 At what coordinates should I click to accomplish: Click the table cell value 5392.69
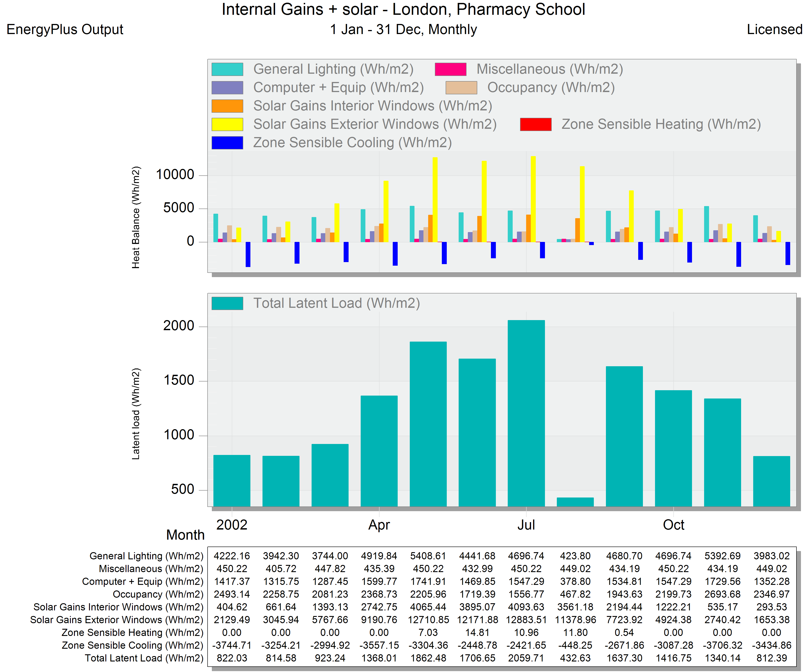pyautogui.click(x=722, y=556)
